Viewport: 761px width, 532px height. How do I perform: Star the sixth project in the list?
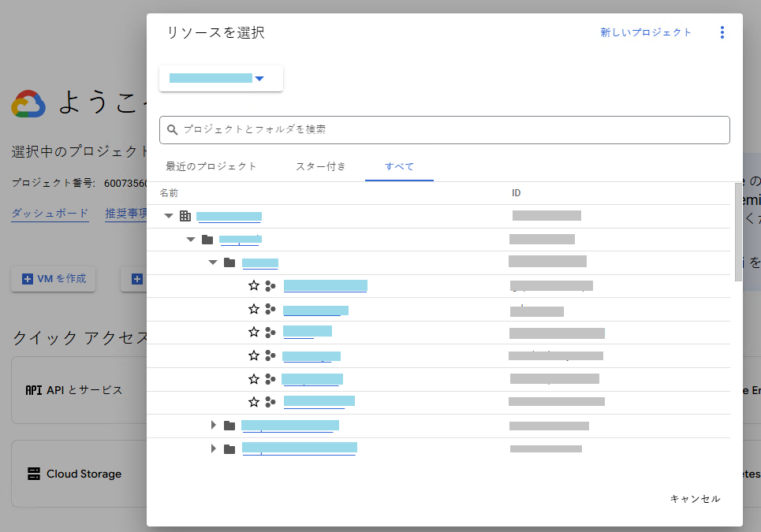[254, 402]
